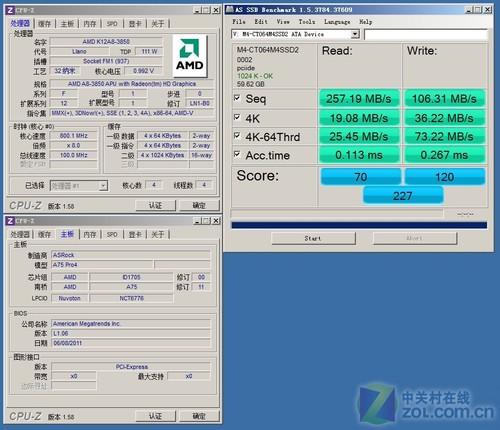Select 主板 tab in lower CPU-Z window
This screenshot has height=430, width=500.
pos(67,234)
